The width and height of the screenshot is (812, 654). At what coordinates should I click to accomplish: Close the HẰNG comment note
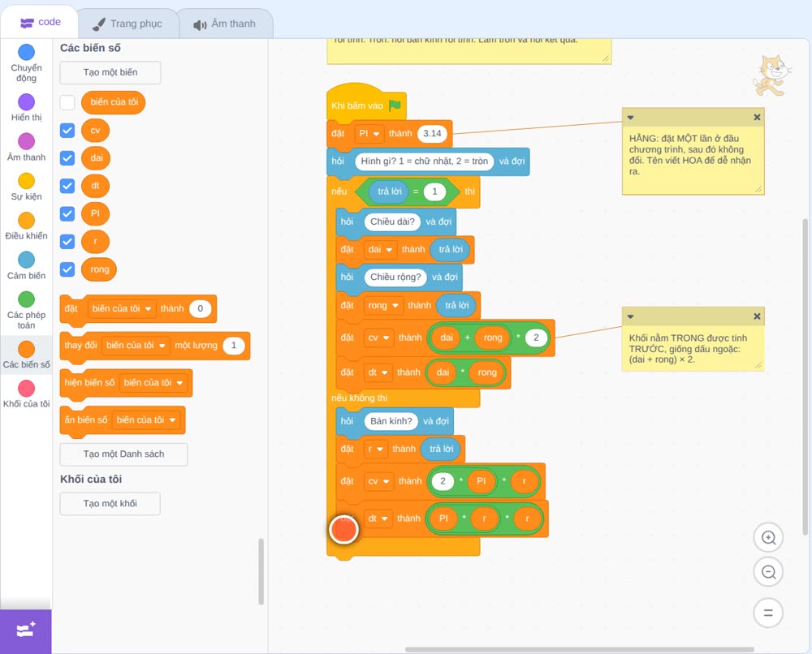[x=757, y=118]
